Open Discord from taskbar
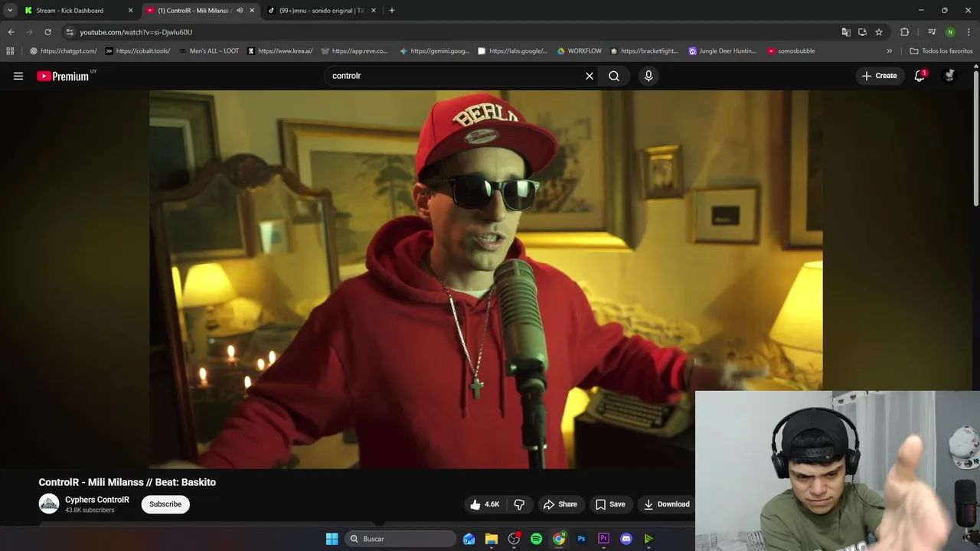 click(x=626, y=539)
